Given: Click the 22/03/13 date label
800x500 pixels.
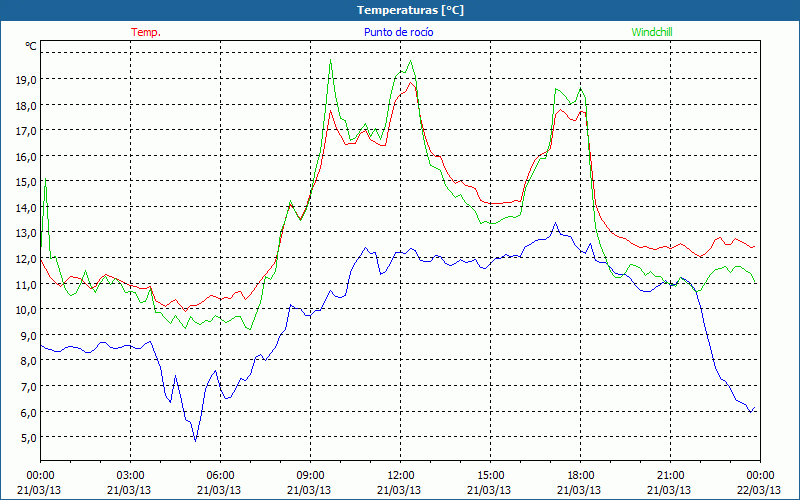Looking at the screenshot, I should (x=759, y=490).
